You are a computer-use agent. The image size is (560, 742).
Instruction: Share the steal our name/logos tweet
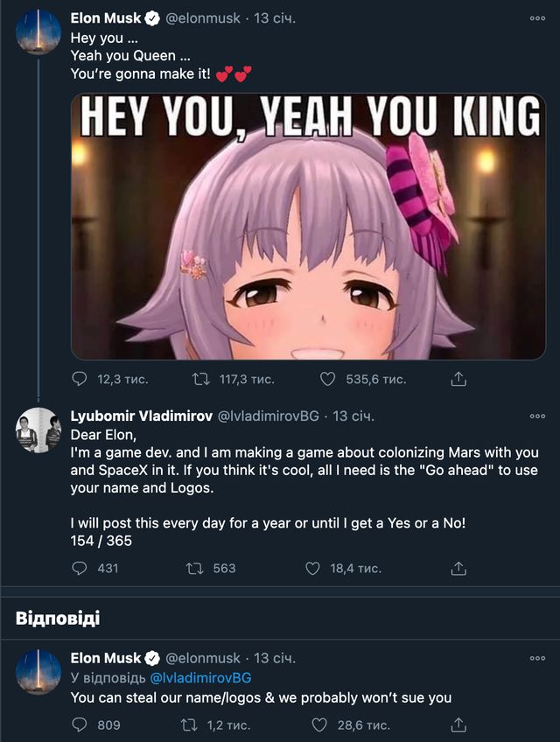458,724
